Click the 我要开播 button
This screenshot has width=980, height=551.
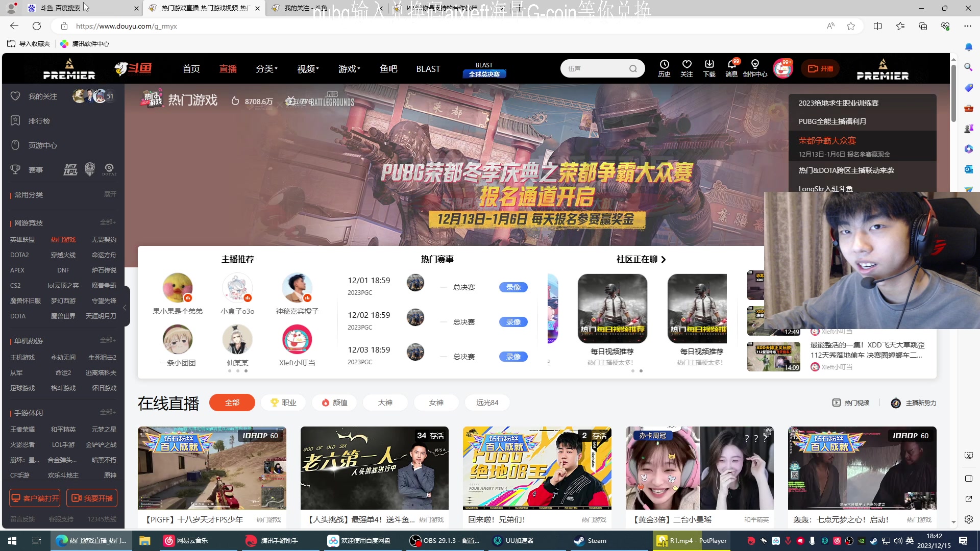(x=92, y=498)
